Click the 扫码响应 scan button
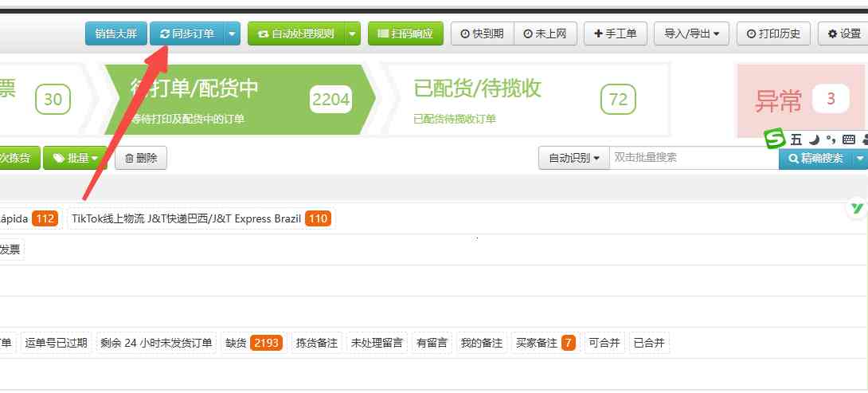The height and width of the screenshot is (393, 868). pyautogui.click(x=405, y=33)
